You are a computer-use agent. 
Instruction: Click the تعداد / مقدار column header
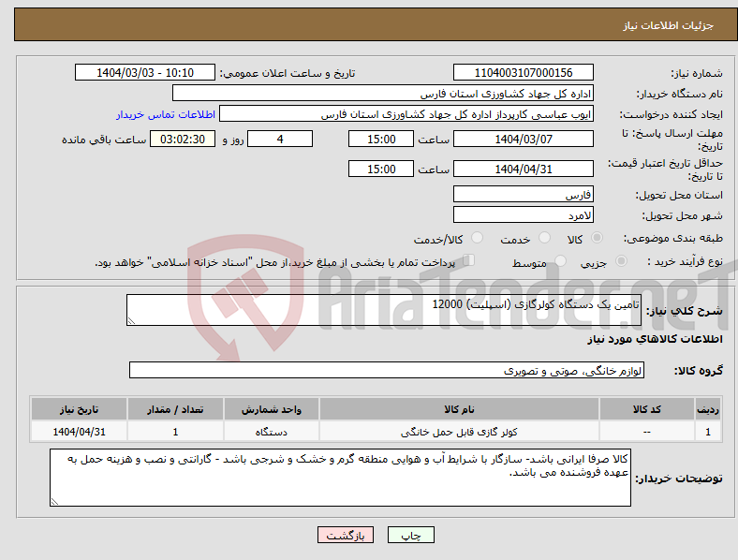pos(175,409)
